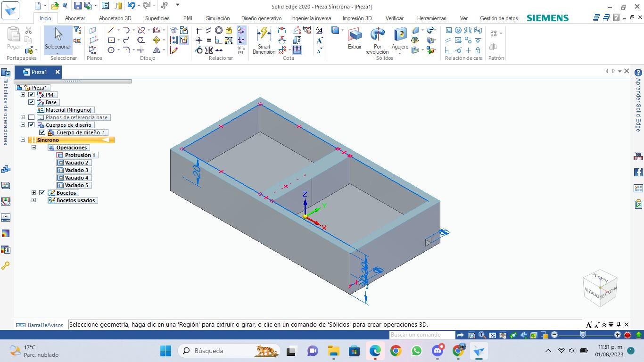Enable Planos de referencia base checkbox
Viewport: 644px width, 362px height.
click(x=32, y=117)
